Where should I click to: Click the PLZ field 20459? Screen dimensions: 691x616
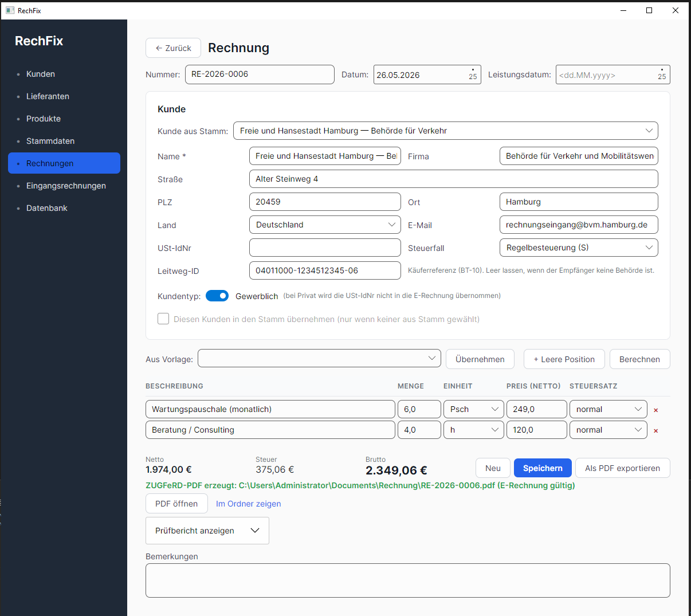[x=325, y=202]
